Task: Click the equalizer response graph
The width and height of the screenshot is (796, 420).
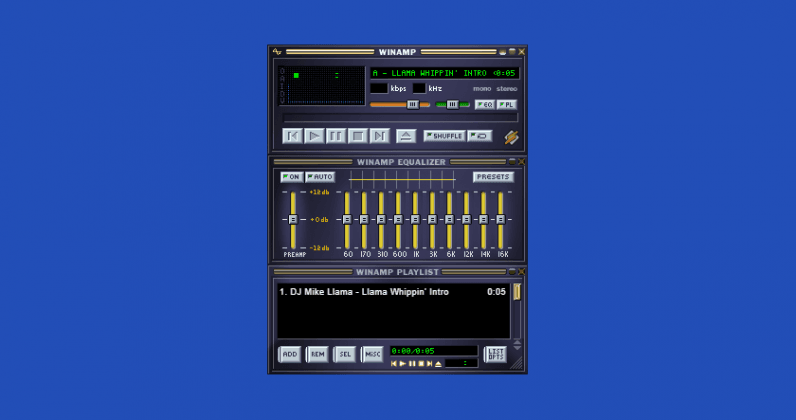Action: [x=402, y=179]
